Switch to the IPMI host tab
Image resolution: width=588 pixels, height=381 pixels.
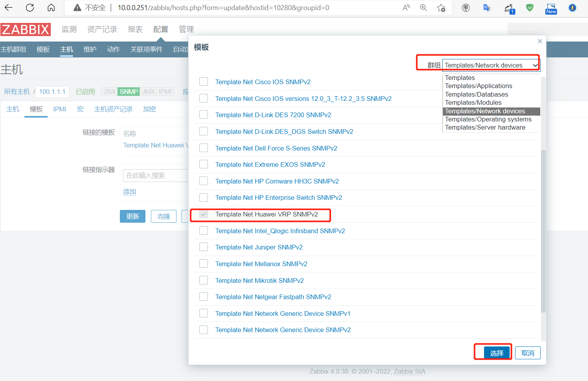(60, 109)
